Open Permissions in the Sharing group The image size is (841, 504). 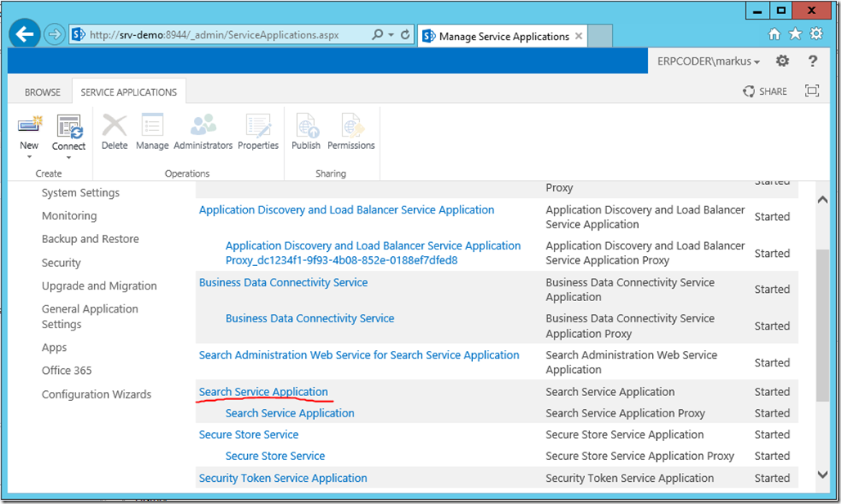(351, 127)
